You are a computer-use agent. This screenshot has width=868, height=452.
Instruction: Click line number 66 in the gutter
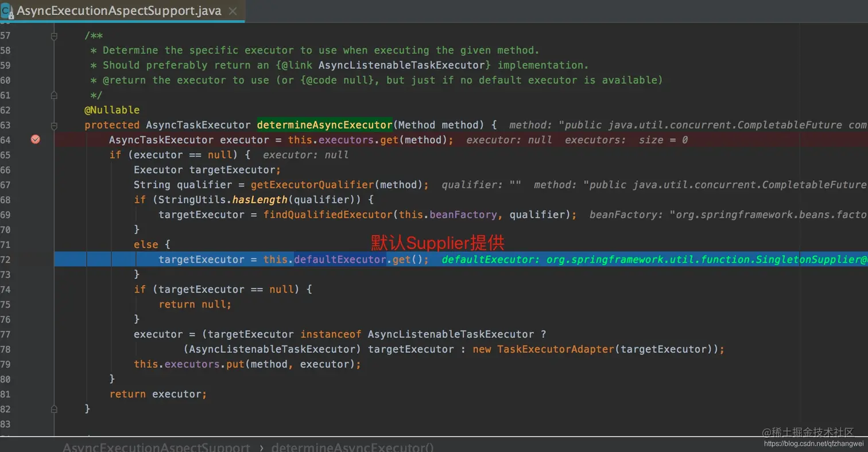[6, 170]
